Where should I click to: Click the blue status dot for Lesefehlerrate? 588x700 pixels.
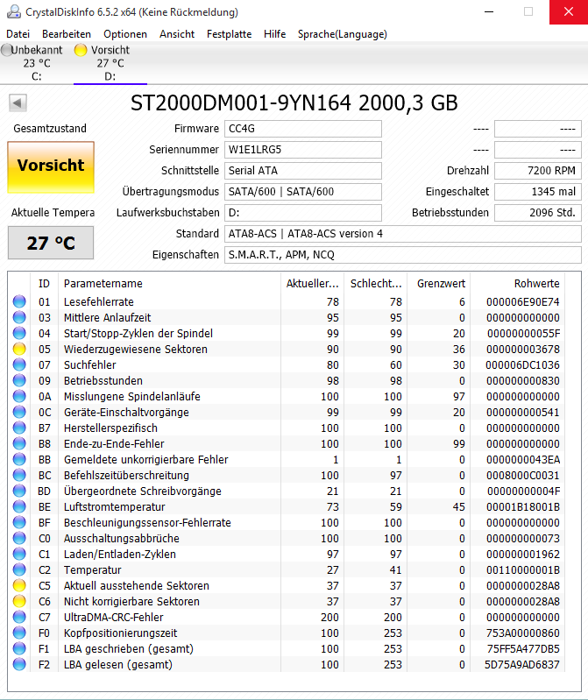click(x=19, y=301)
